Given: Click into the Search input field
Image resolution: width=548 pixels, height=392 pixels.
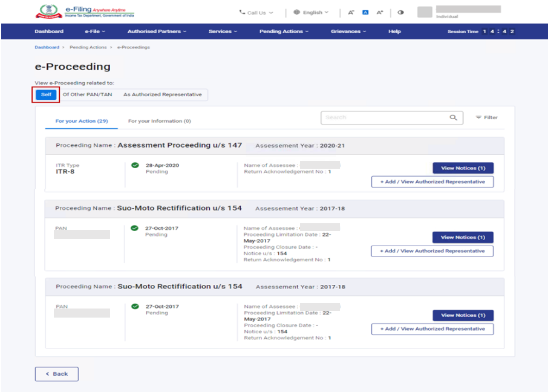Looking at the screenshot, I should (384, 118).
